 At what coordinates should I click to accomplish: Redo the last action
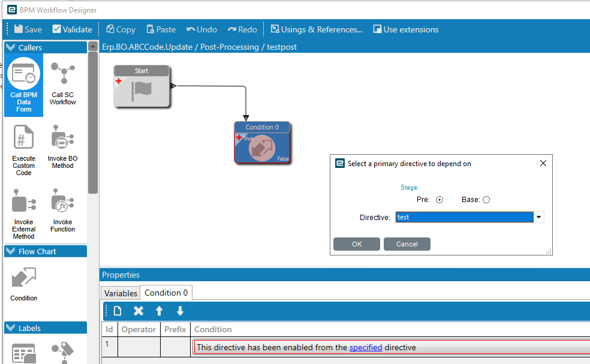[x=242, y=29]
